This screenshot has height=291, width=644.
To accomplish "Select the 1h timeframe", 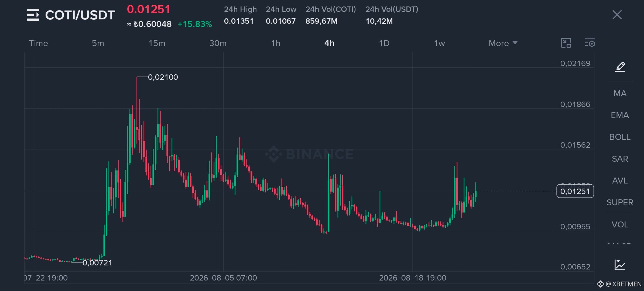I will point(276,43).
